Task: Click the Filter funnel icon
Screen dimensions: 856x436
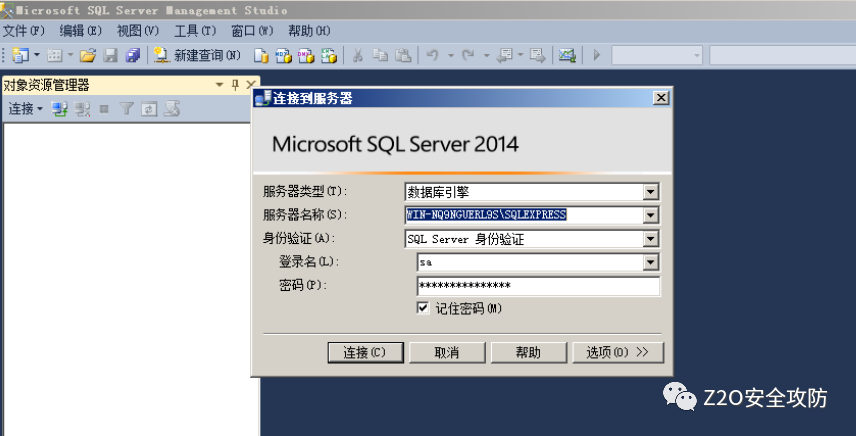Action: click(127, 109)
